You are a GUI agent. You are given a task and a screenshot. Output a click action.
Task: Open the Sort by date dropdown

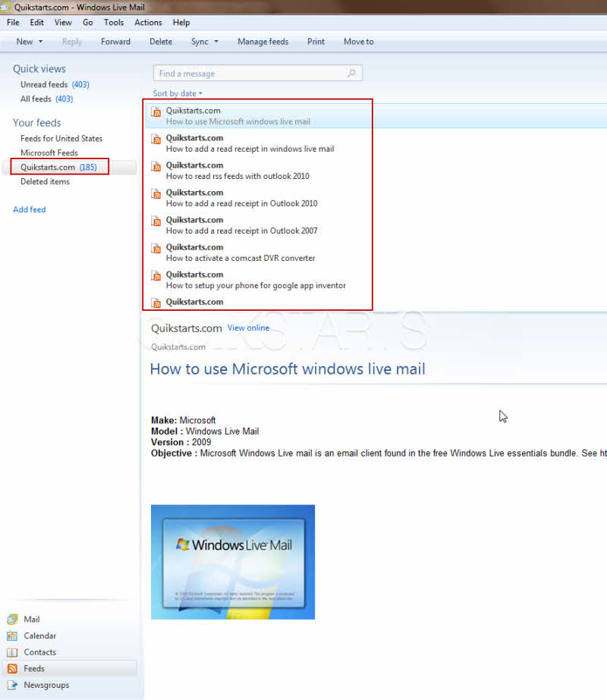pyautogui.click(x=178, y=93)
